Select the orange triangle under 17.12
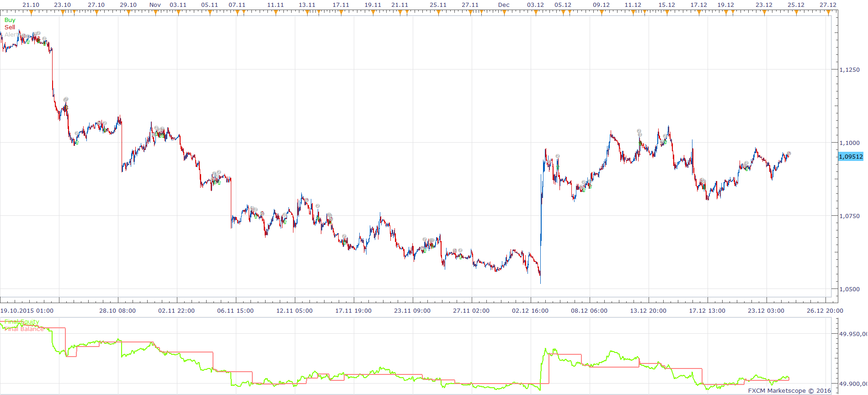The width and height of the screenshot is (868, 395). 699,12
